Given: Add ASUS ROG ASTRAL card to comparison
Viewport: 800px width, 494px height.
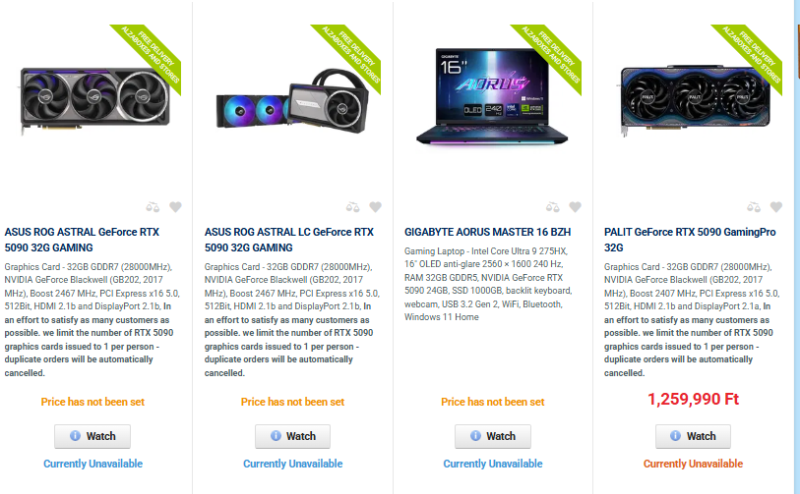Looking at the screenshot, I should 153,207.
